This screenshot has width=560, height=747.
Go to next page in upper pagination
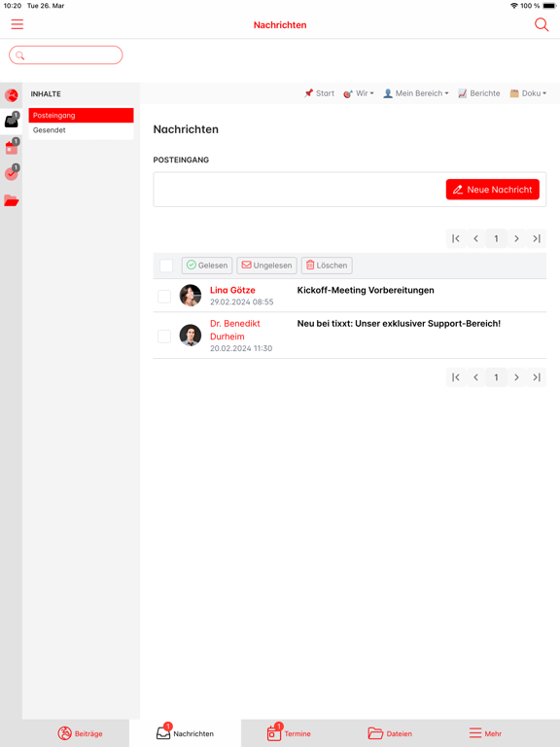[516, 238]
